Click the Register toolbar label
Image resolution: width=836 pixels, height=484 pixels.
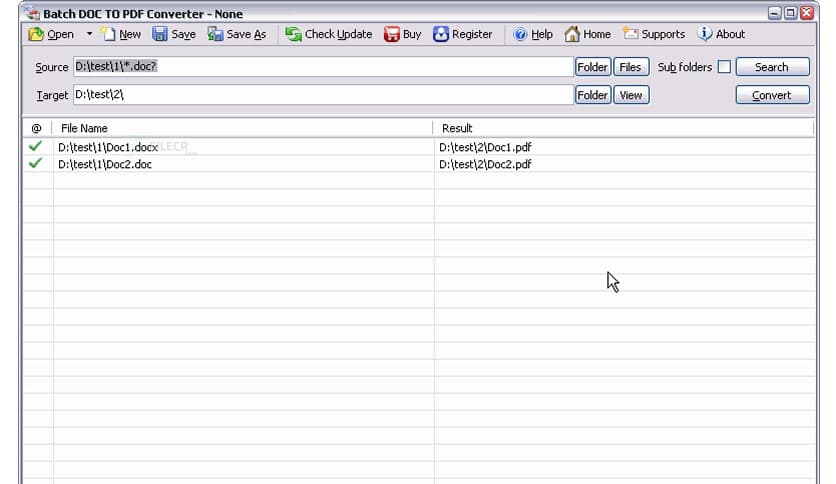coord(472,34)
